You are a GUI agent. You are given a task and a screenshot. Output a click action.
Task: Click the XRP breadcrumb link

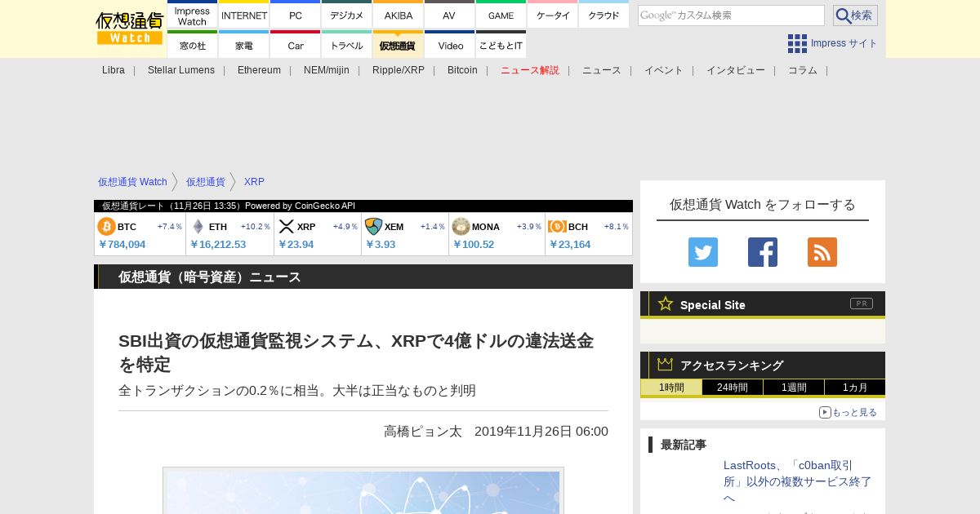(254, 182)
